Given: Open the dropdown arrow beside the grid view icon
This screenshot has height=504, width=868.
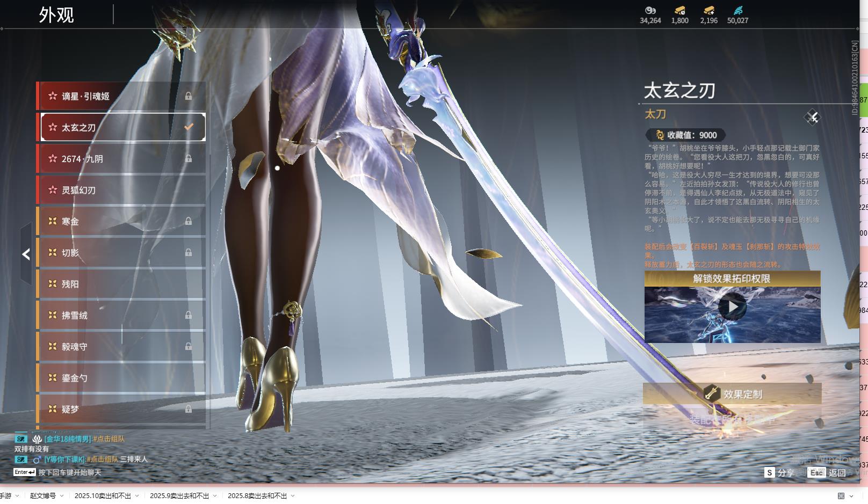Looking at the screenshot, I should click(851, 496).
